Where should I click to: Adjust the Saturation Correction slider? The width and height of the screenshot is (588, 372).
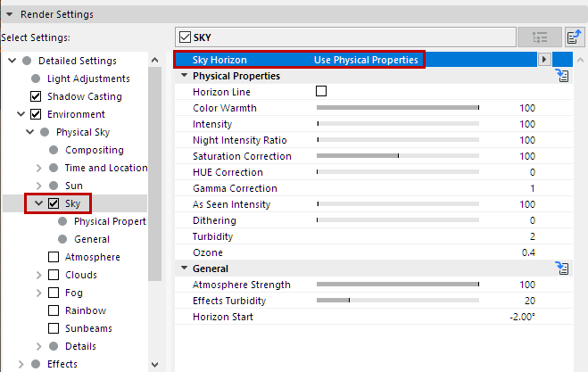click(x=398, y=156)
